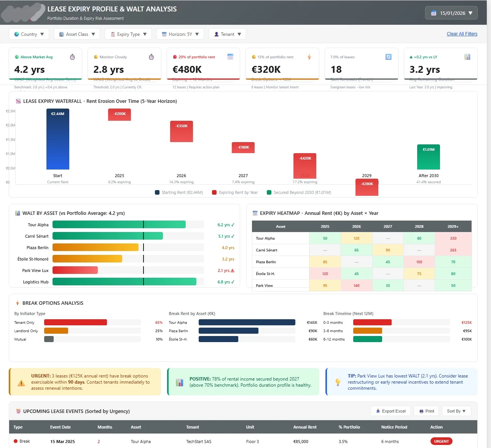
Task: Click the Clear All Filters link
Action: click(462, 34)
